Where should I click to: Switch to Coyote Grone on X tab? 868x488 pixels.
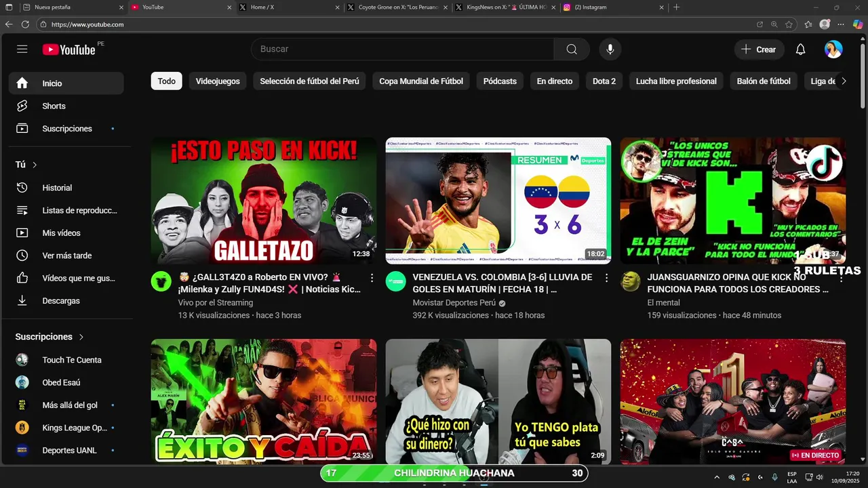click(398, 7)
